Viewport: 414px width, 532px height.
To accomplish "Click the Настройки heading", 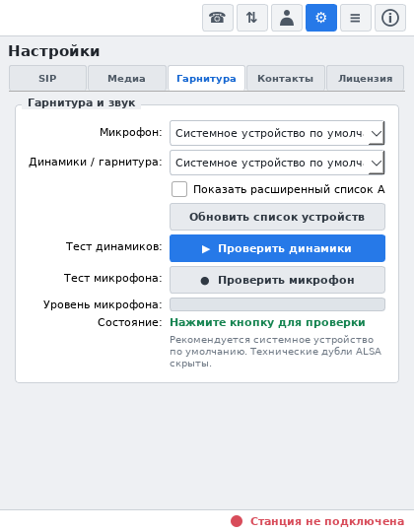I will [54, 51].
